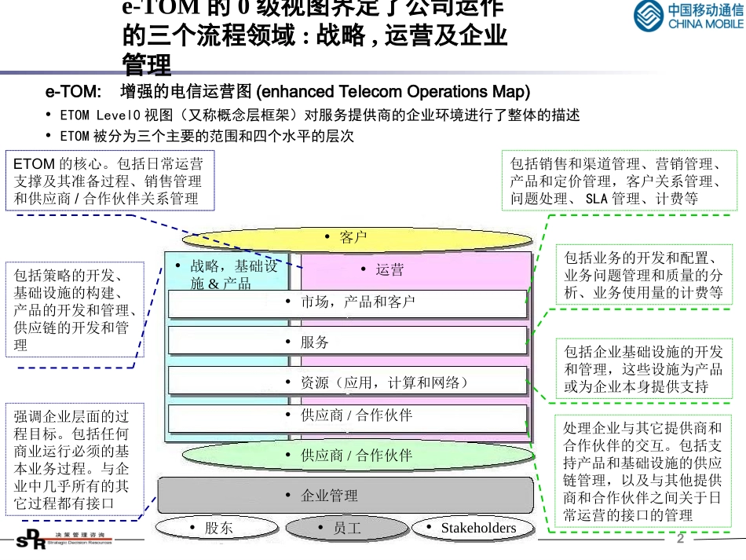The height and width of the screenshot is (560, 746).
Task: Click the ETOM 被分为三个主要的范围 bullet
Action: (199, 136)
